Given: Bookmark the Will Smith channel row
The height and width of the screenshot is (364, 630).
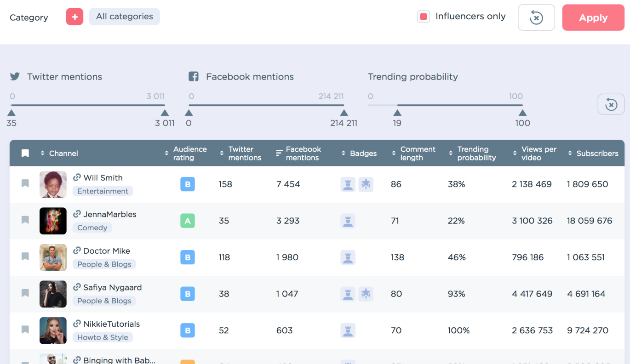Looking at the screenshot, I should [x=25, y=183].
